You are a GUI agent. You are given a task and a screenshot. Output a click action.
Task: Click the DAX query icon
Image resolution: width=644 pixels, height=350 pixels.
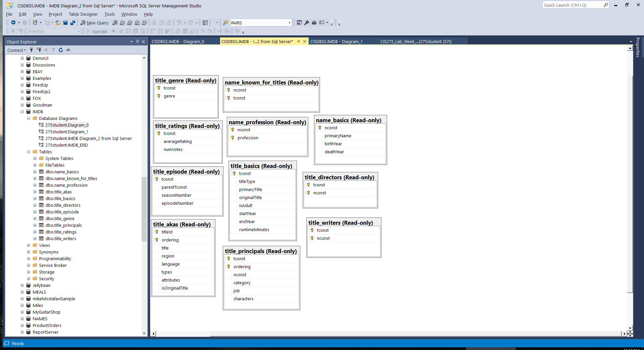pos(144,23)
